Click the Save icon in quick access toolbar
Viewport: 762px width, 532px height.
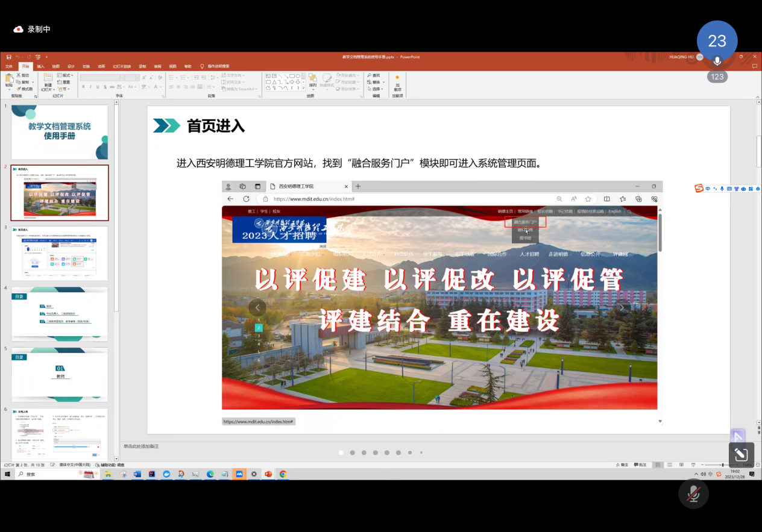coord(8,57)
